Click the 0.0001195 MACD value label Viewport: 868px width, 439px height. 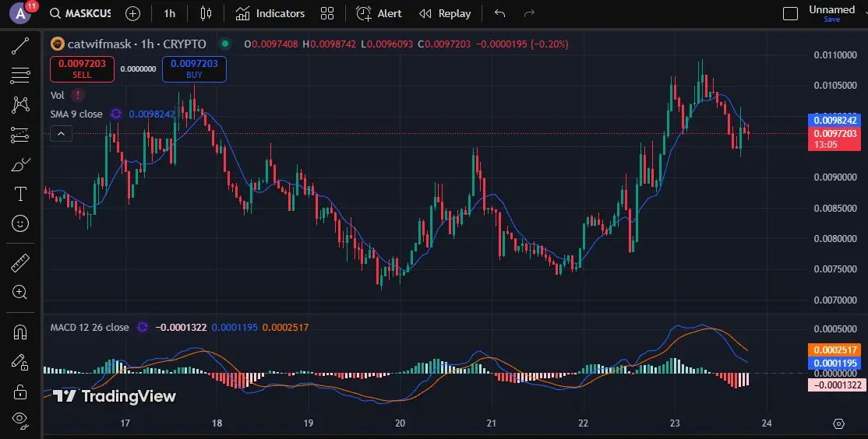click(834, 363)
